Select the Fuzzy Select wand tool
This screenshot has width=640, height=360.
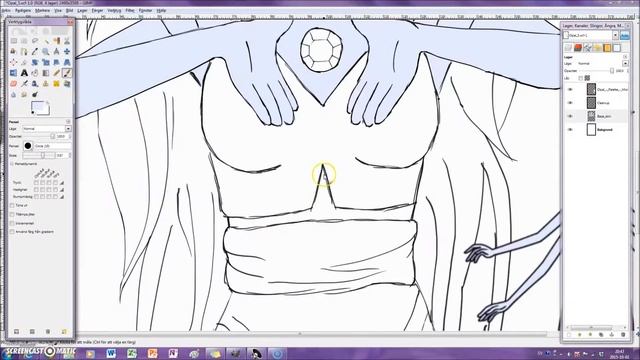tap(45, 41)
